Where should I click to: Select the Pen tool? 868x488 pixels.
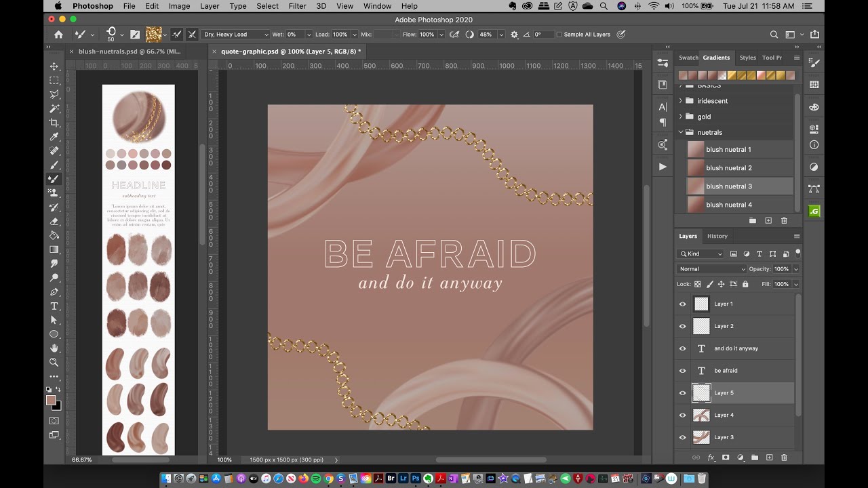point(54,291)
